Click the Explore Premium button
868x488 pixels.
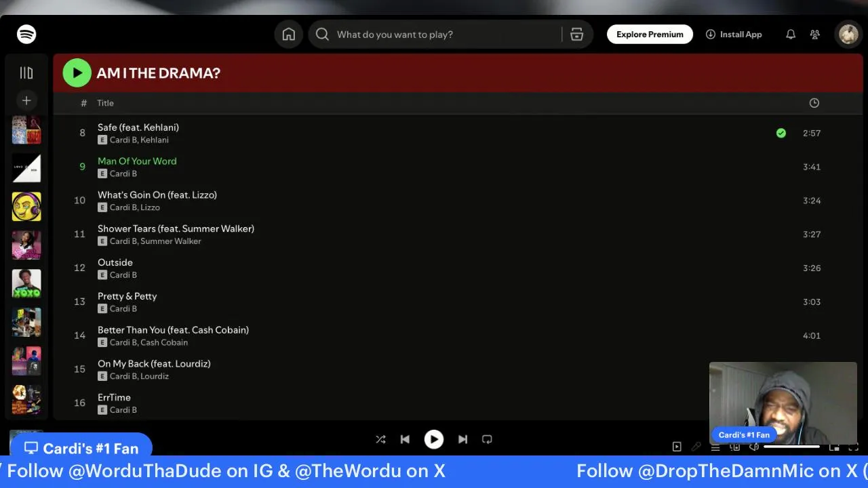click(650, 35)
